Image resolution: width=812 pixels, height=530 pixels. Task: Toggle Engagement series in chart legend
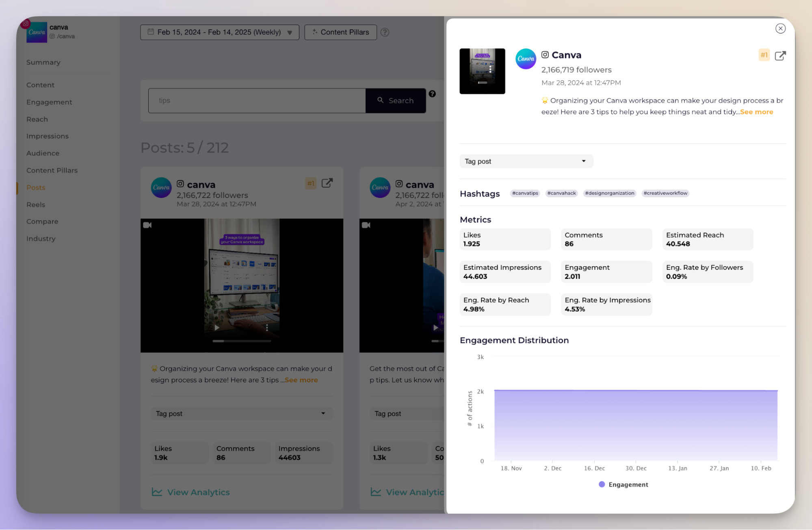pos(624,484)
